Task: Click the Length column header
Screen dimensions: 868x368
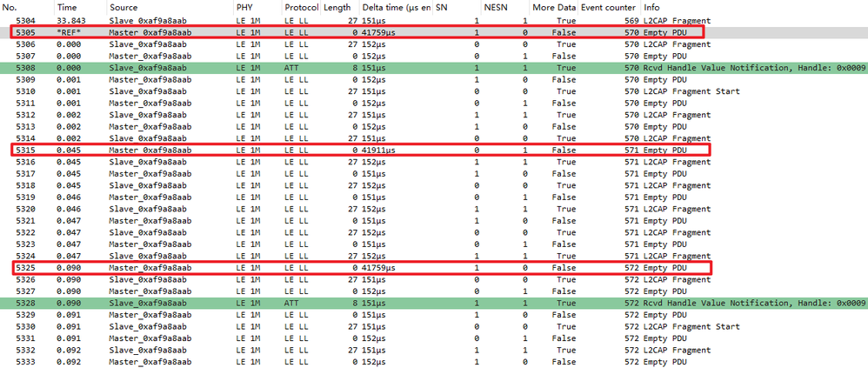Action: (x=337, y=7)
